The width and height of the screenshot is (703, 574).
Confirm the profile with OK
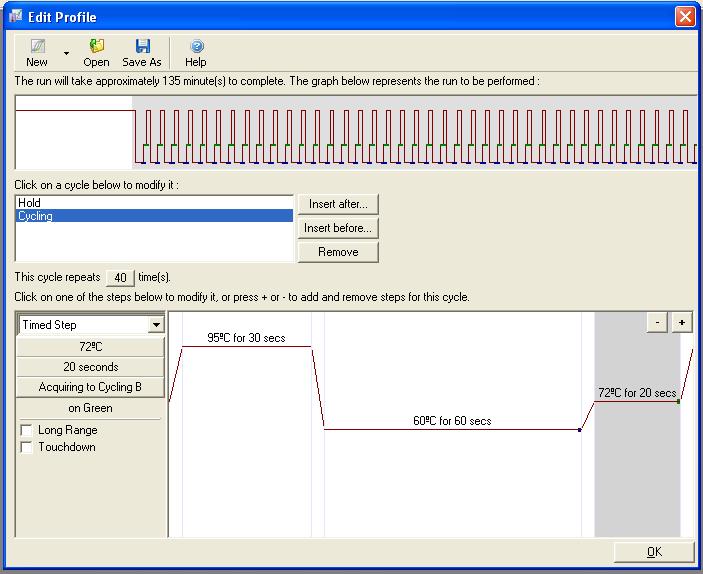pyautogui.click(x=654, y=552)
